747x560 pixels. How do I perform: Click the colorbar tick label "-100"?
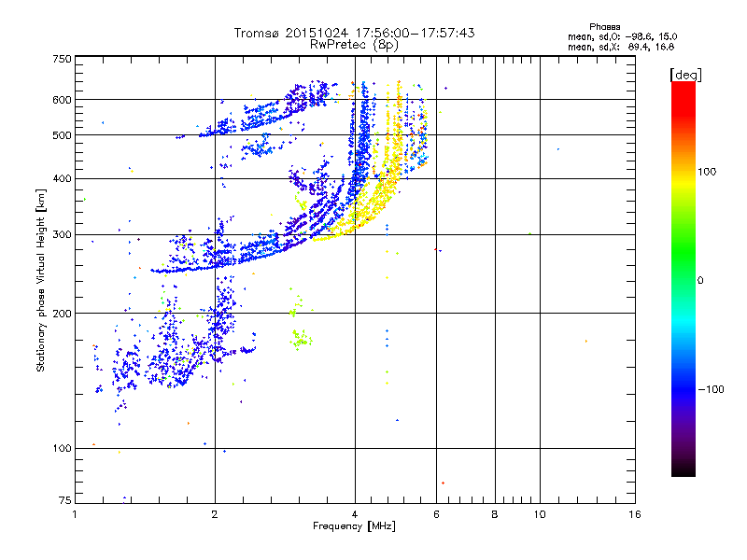[711, 389]
